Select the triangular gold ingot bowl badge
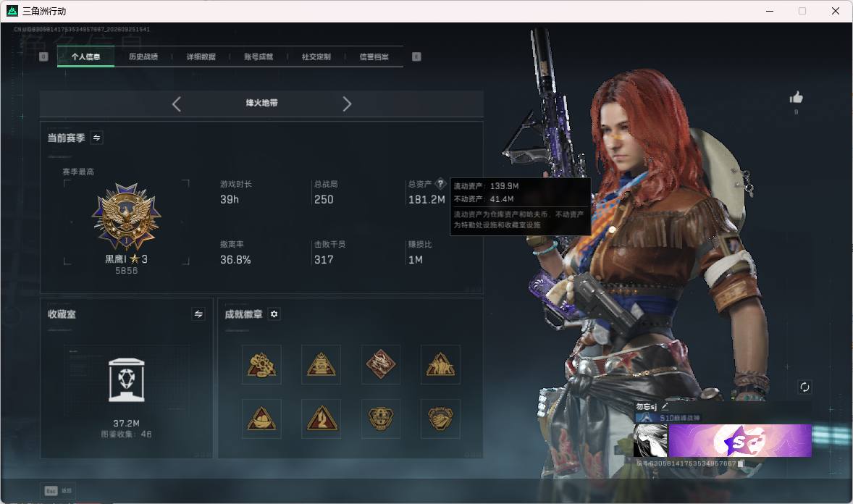 coord(261,419)
